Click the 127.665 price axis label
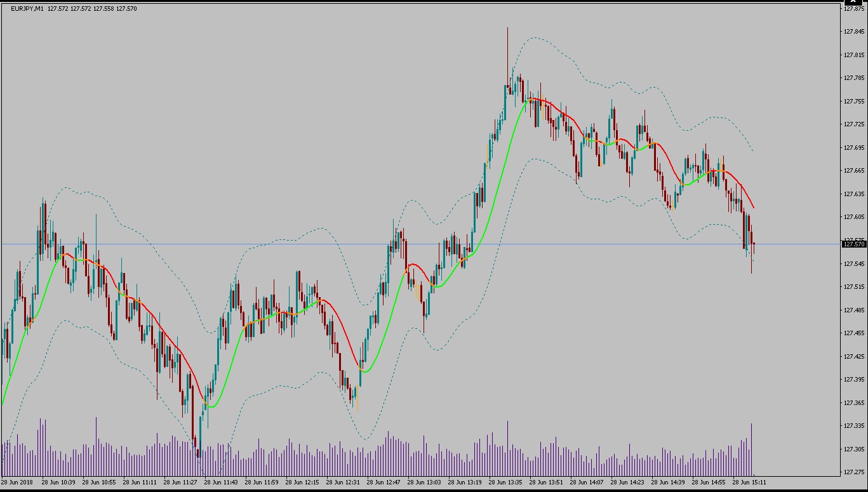The image size is (868, 492). pyautogui.click(x=855, y=171)
